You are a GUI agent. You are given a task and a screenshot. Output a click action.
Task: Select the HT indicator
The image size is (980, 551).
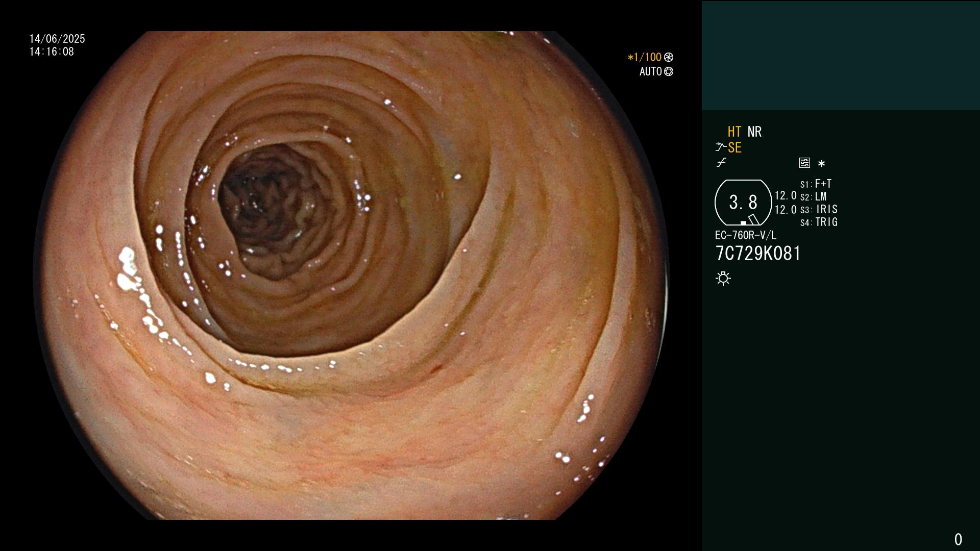734,132
